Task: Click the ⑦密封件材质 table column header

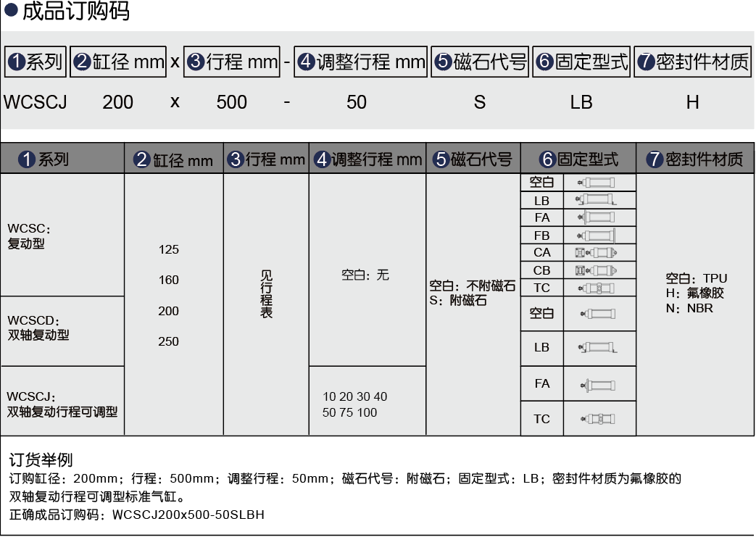Action: pyautogui.click(x=695, y=159)
